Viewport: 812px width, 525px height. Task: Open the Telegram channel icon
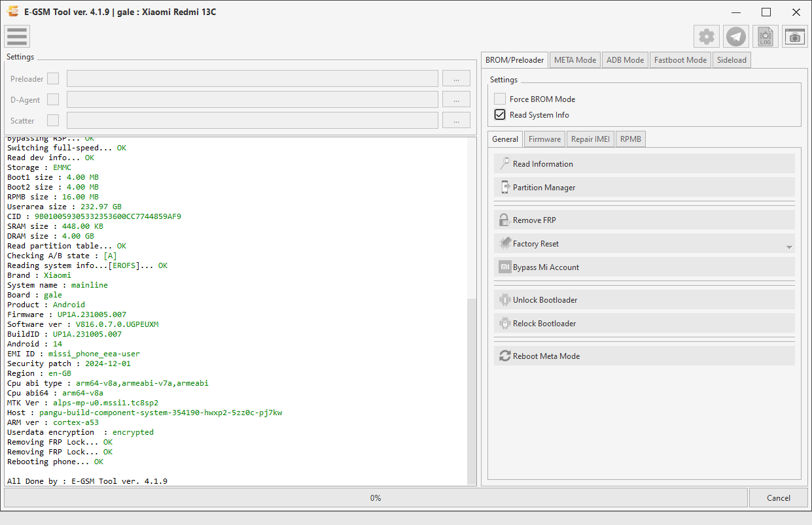click(736, 37)
